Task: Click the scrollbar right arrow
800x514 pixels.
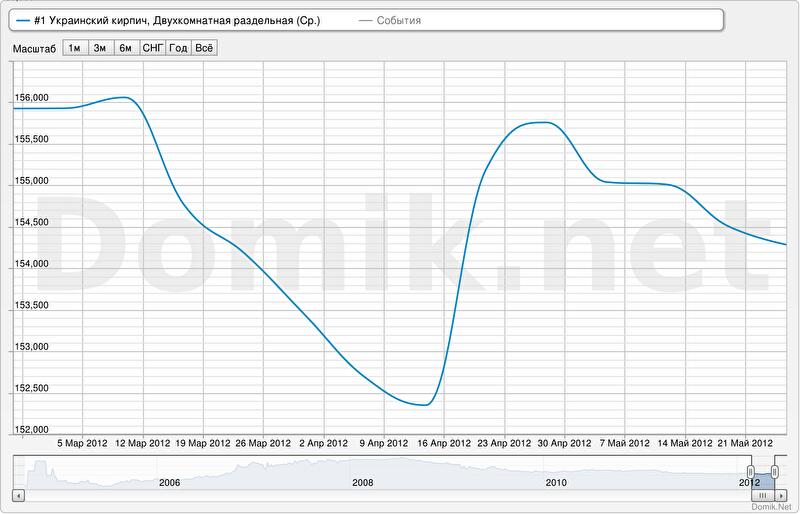Action: coord(781,494)
